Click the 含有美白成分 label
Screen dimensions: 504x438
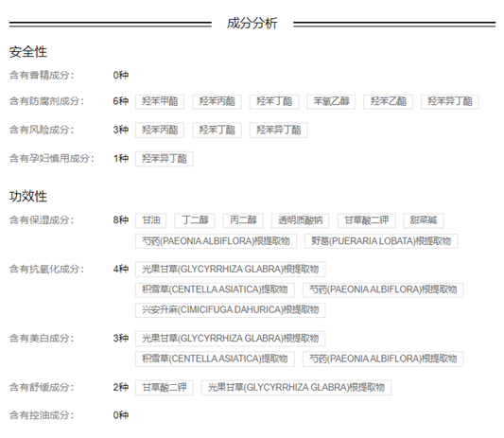[42, 339]
